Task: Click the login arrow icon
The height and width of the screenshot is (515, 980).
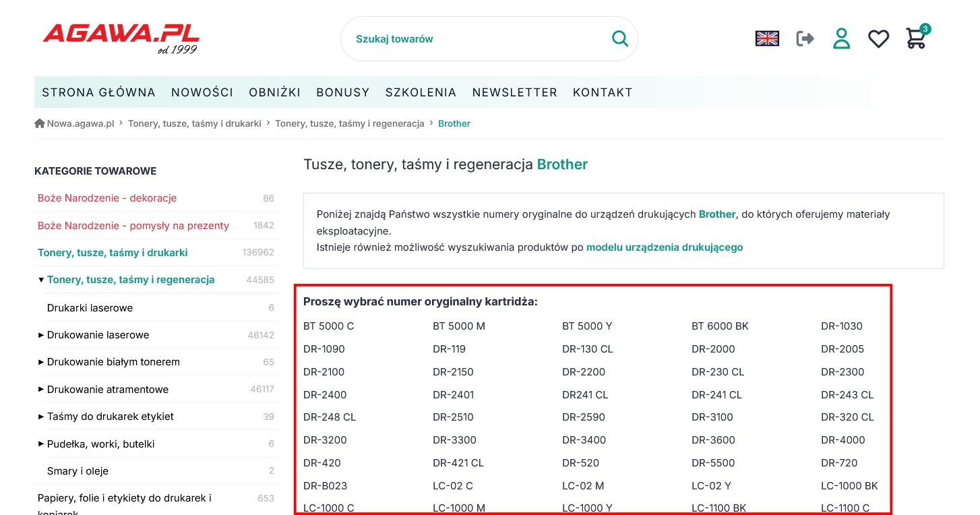Action: 805,38
